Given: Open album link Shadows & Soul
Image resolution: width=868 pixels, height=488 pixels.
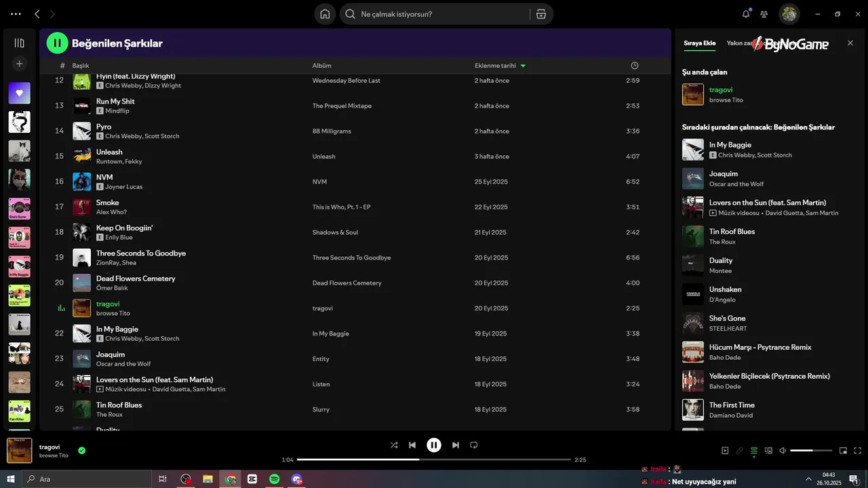Looking at the screenshot, I should pyautogui.click(x=335, y=232).
